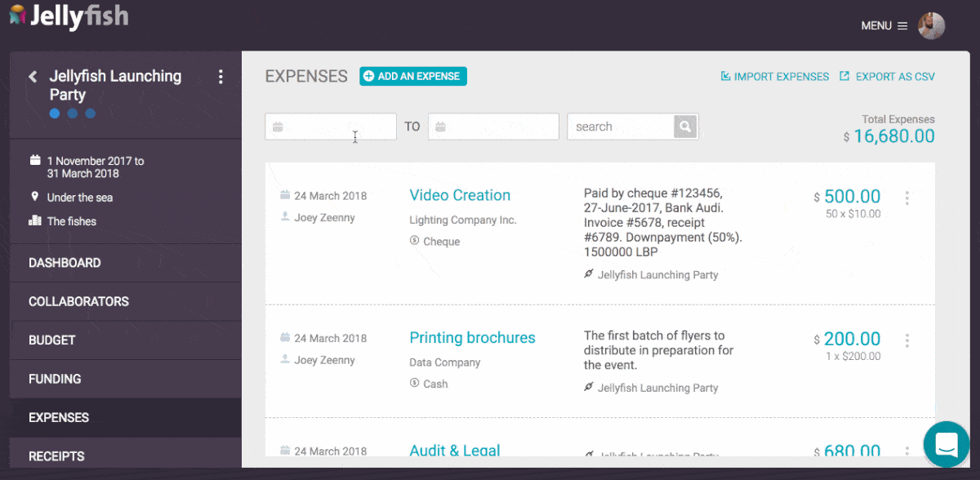This screenshot has width=980, height=480.
Task: Click the Export as CSV link
Action: tap(887, 77)
